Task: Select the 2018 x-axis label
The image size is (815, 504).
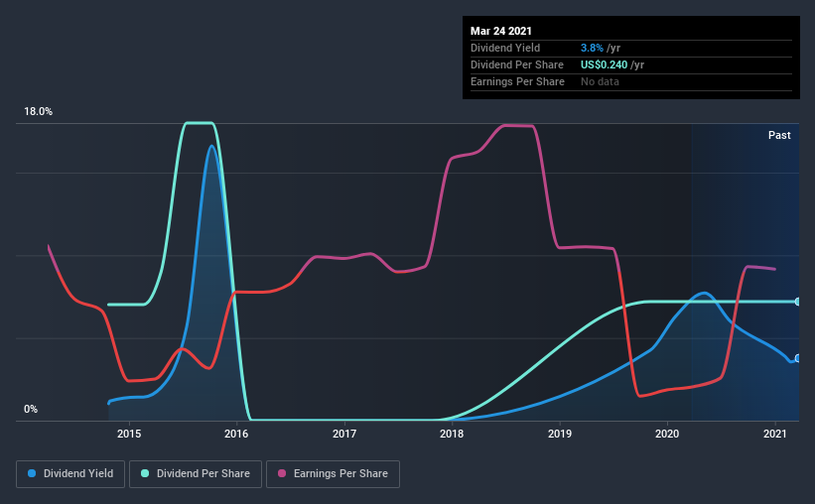Action: click(x=452, y=434)
